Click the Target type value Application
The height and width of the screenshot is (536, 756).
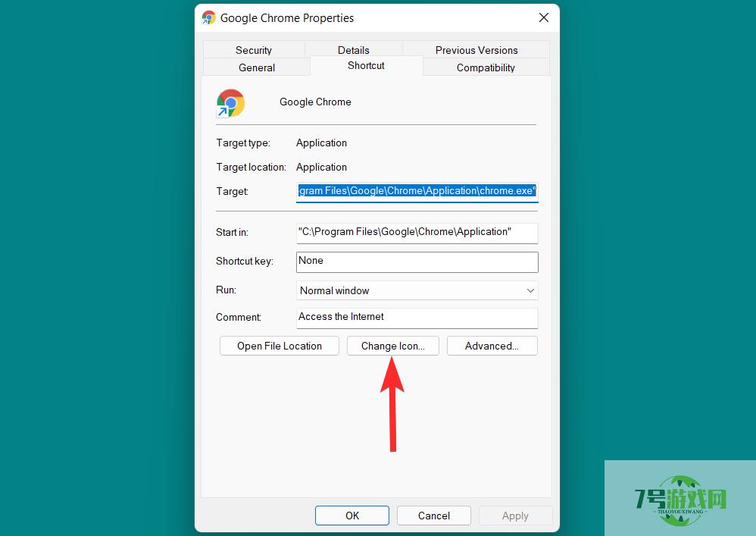click(322, 143)
